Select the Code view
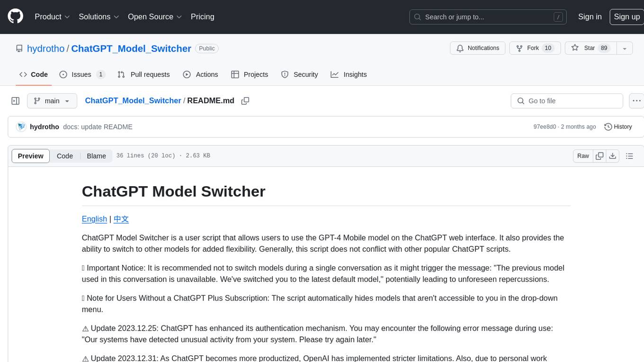The image size is (644, 362). pyautogui.click(x=65, y=156)
